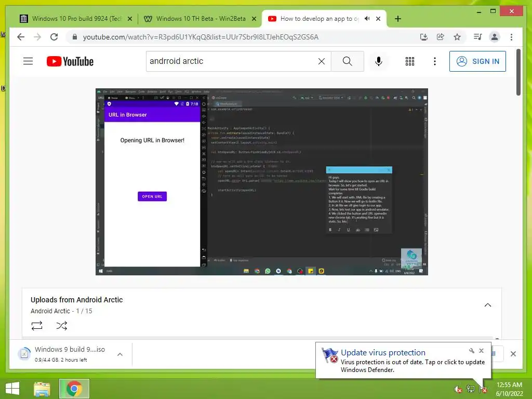
Task: Click the page vertical scrollbar
Action: (x=518, y=72)
